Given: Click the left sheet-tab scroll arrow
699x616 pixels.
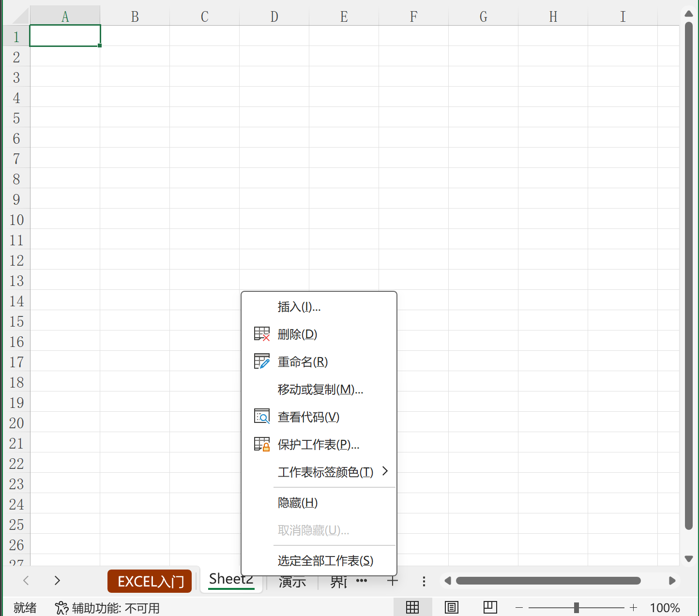Looking at the screenshot, I should pyautogui.click(x=26, y=581).
